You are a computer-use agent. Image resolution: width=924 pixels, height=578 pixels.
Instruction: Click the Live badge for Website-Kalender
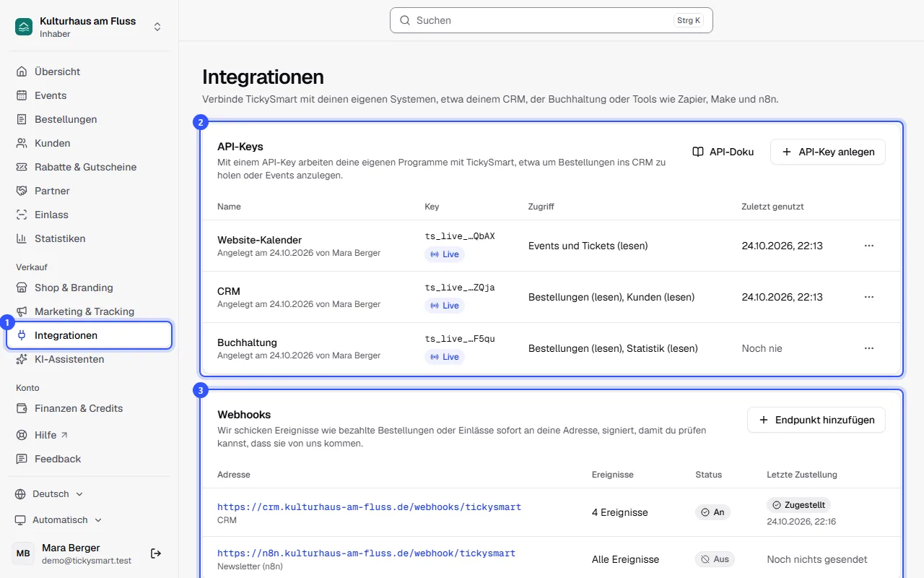445,254
